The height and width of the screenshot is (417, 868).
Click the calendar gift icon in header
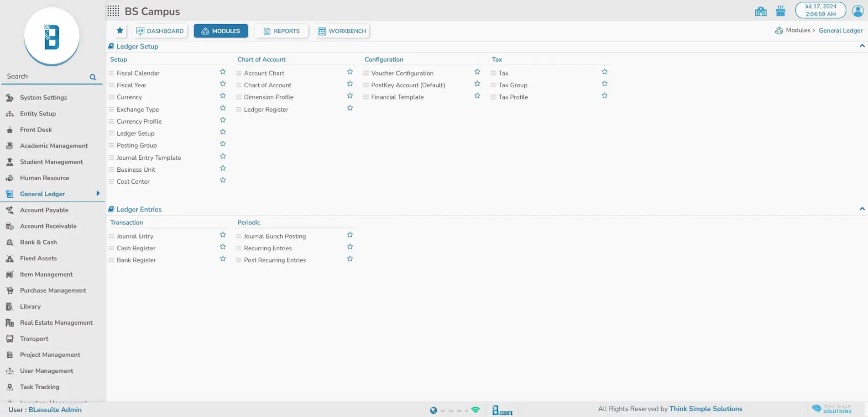pos(780,11)
